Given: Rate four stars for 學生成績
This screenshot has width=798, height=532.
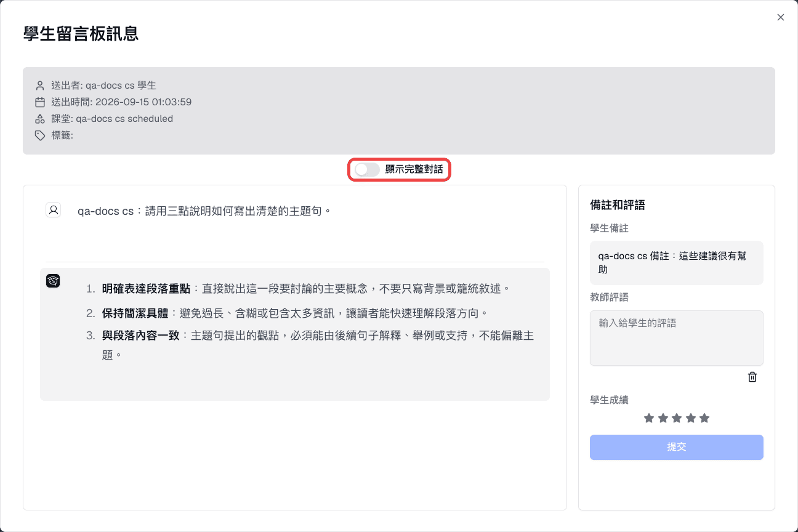Looking at the screenshot, I should [691, 418].
